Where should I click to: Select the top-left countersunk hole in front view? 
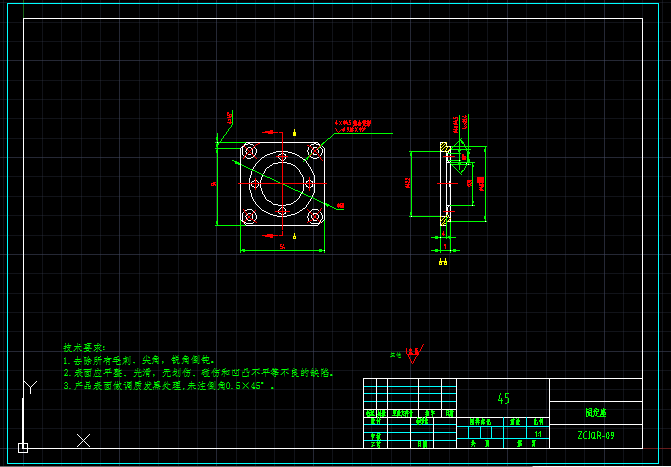[x=249, y=151]
